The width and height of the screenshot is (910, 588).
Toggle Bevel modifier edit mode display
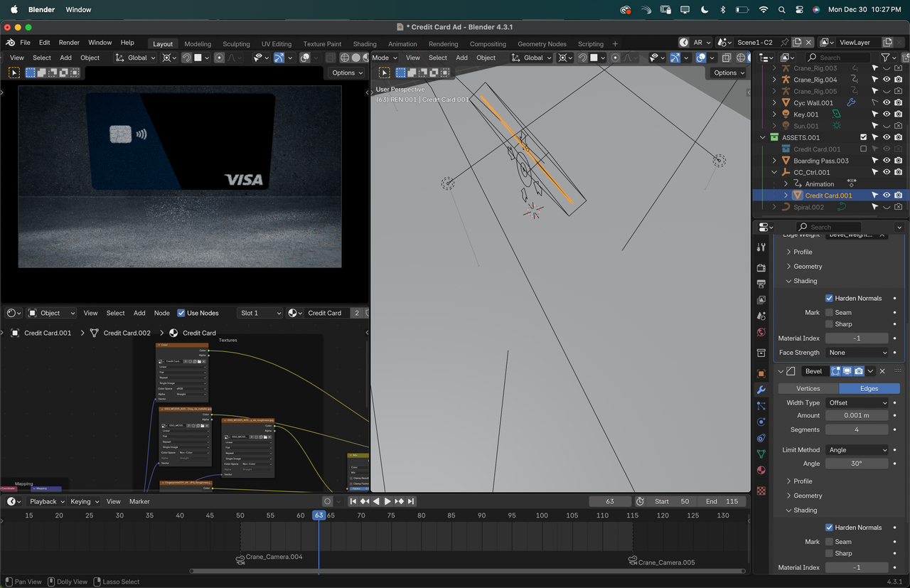pyautogui.click(x=836, y=371)
